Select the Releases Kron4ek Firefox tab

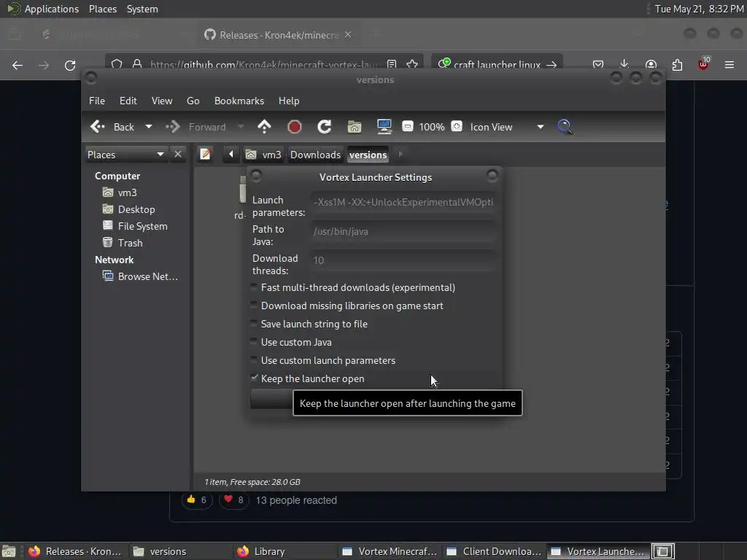[x=278, y=35]
